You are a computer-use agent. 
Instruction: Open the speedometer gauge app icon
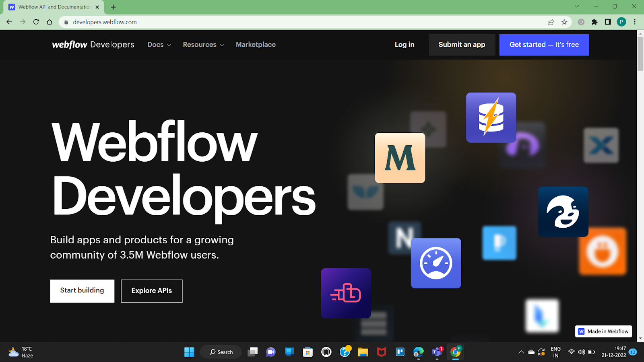click(x=436, y=263)
